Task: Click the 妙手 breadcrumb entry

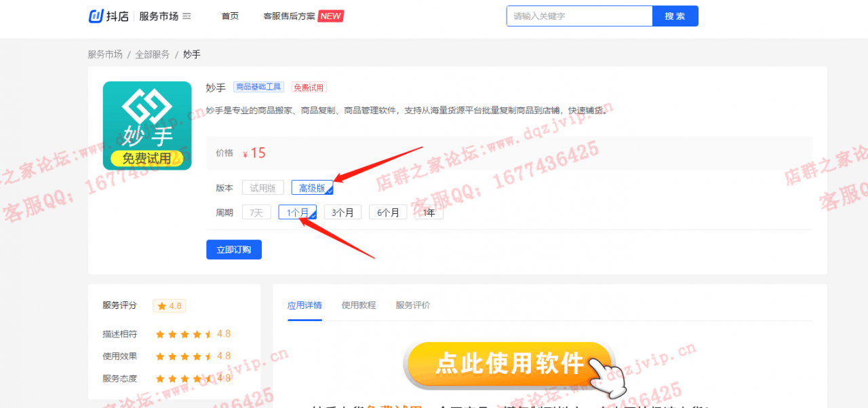Action: coord(192,54)
